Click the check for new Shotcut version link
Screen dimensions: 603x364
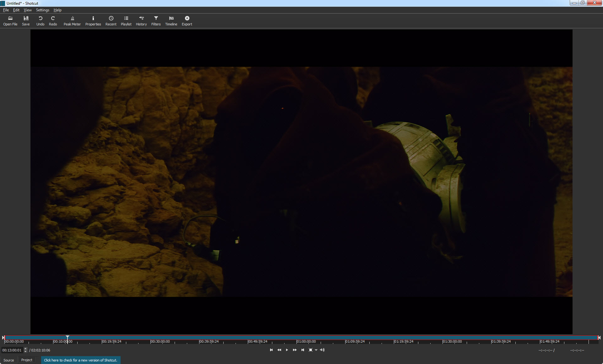coord(80,360)
